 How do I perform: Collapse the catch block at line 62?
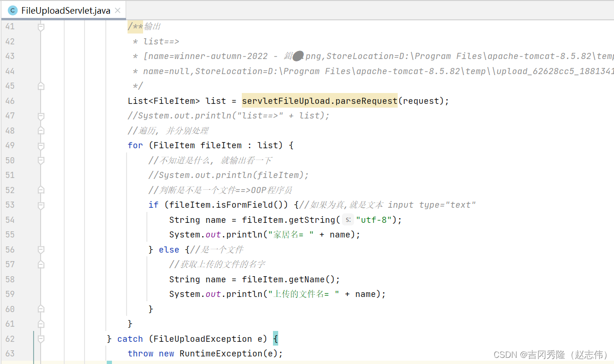point(41,339)
